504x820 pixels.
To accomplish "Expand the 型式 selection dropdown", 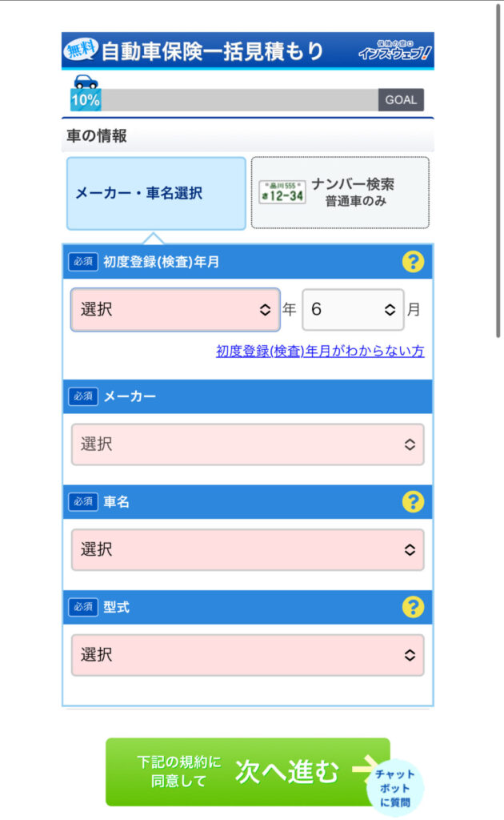I will point(247,655).
